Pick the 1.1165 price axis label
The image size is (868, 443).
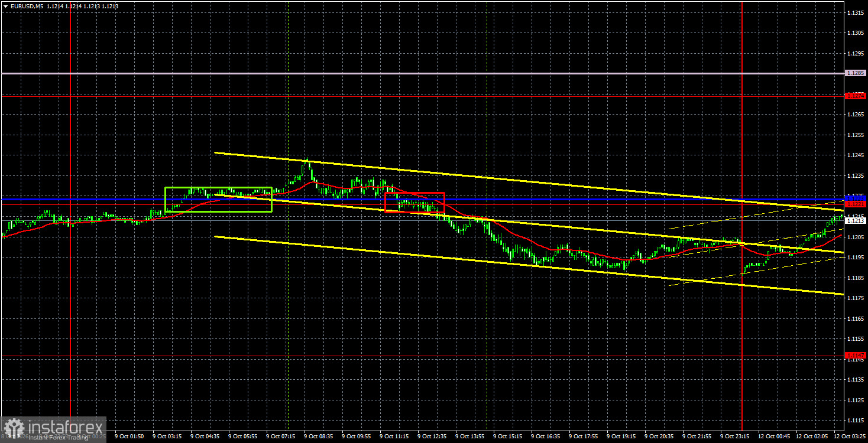click(x=856, y=318)
